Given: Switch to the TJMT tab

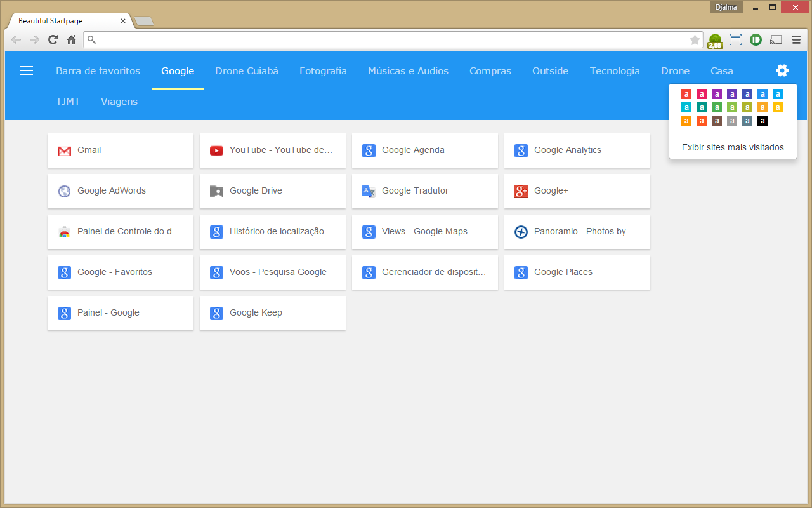Looking at the screenshot, I should click(68, 102).
